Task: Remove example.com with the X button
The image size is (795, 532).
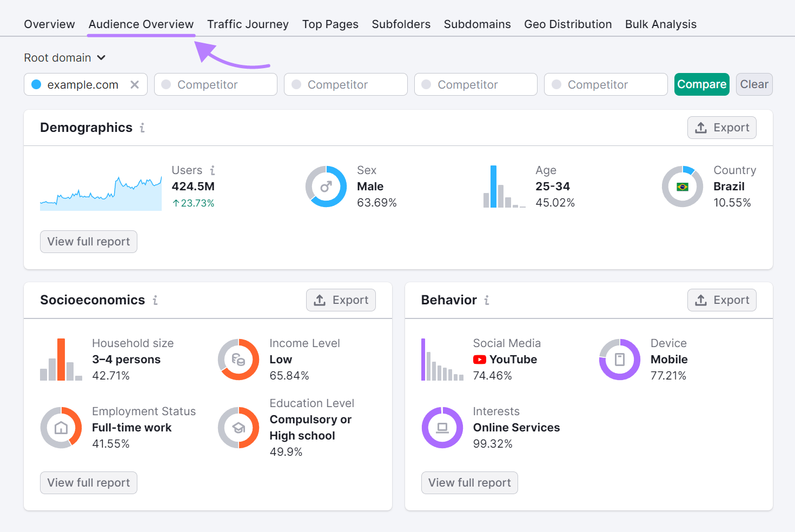Action: [135, 84]
